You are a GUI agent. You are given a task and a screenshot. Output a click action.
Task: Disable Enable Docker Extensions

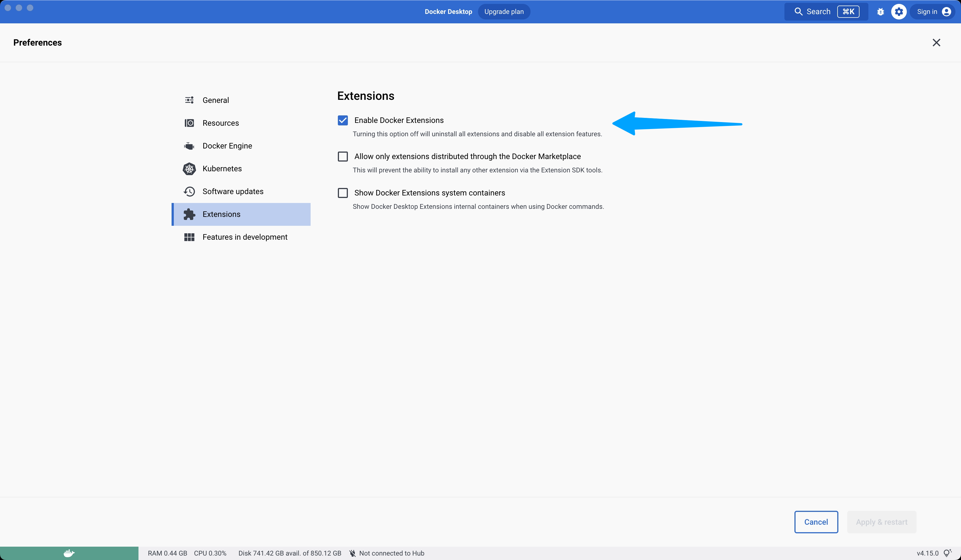(x=343, y=120)
